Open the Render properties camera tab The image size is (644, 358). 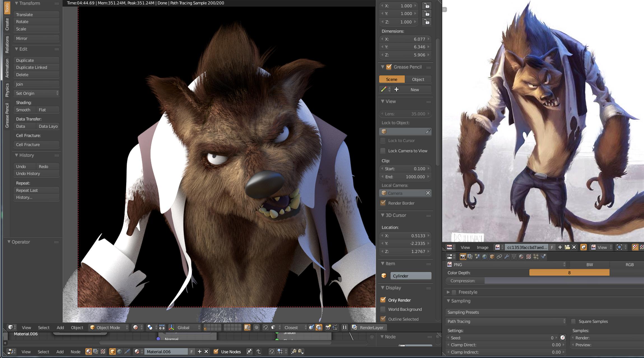(463, 256)
